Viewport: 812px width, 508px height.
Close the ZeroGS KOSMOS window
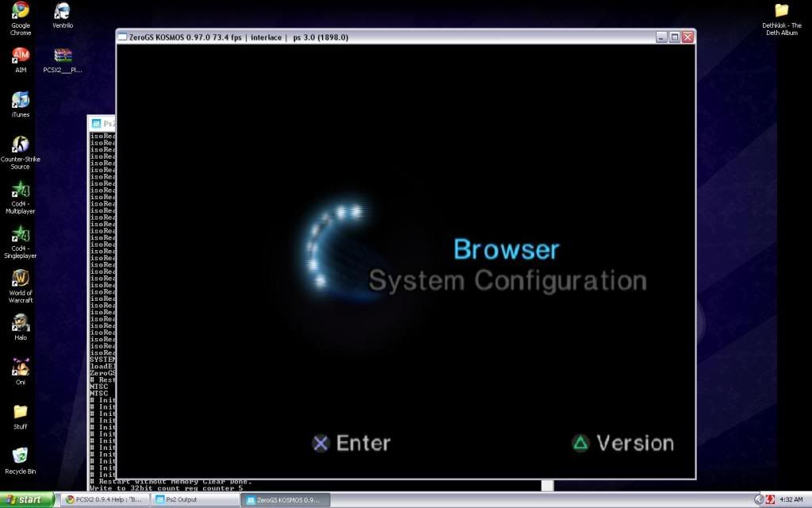coord(688,37)
